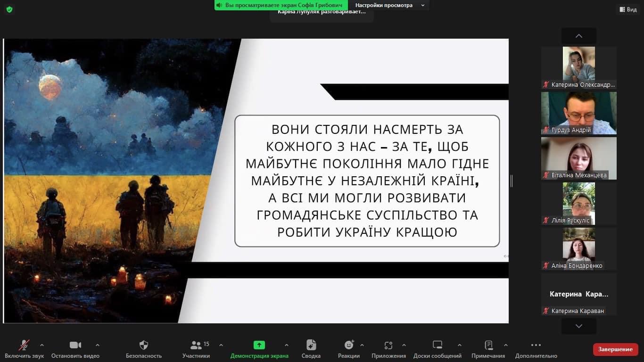The width and height of the screenshot is (644, 362).
Task: Click the screen-viewing banner for Софія Грибович
Action: [281, 5]
